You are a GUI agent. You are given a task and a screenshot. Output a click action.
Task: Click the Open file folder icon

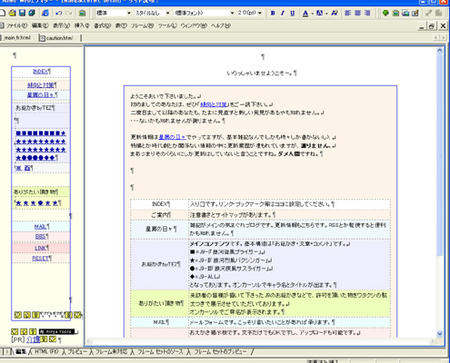tap(12, 13)
